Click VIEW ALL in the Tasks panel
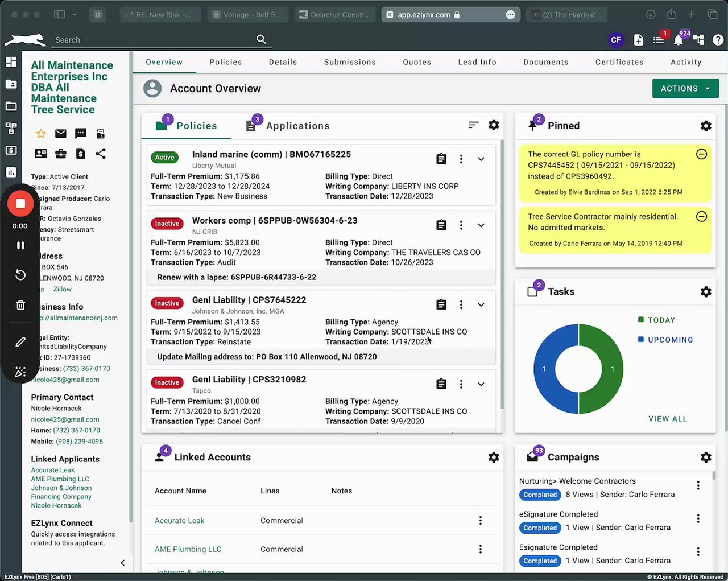This screenshot has width=728, height=581. (668, 419)
